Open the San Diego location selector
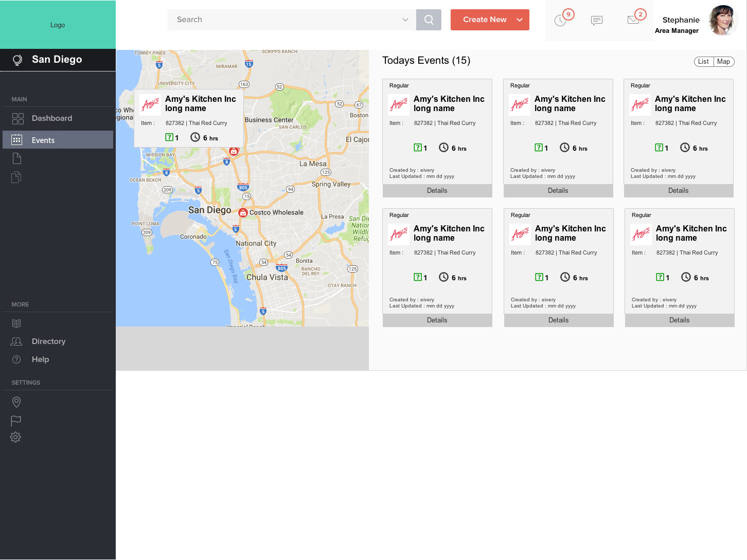Viewport: 747px width, 560px height. coord(57,60)
